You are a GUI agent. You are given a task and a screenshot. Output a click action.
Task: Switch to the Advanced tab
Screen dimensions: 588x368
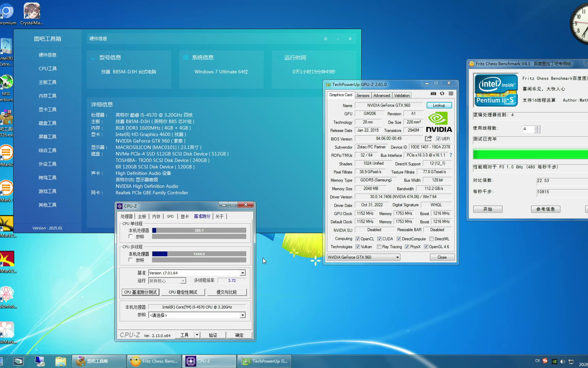pyautogui.click(x=382, y=95)
